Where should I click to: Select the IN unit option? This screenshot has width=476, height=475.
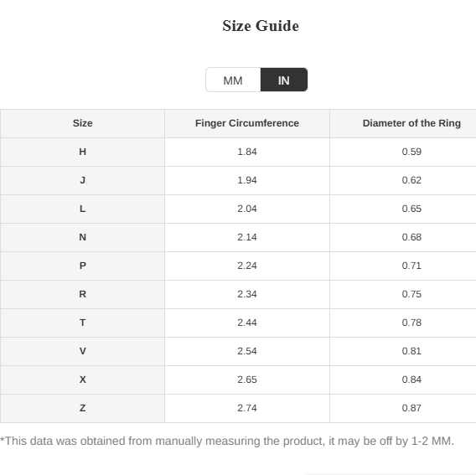[x=284, y=80]
